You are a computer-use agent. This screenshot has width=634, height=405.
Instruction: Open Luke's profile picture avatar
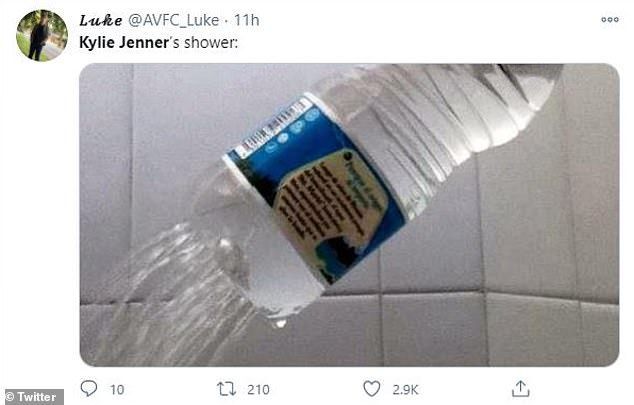click(x=41, y=36)
